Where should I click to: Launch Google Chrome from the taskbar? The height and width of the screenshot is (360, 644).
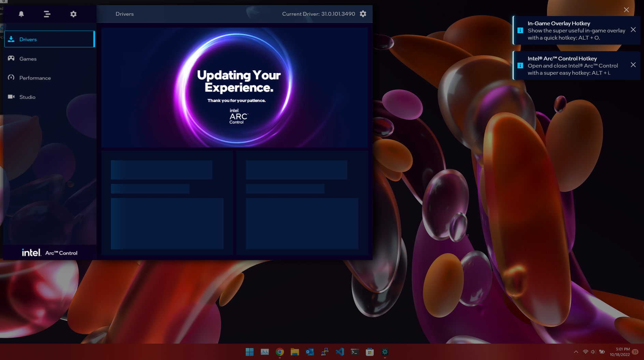click(280, 352)
